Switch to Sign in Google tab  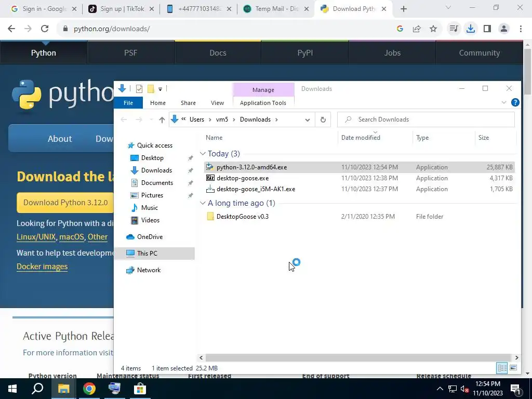coord(44,9)
